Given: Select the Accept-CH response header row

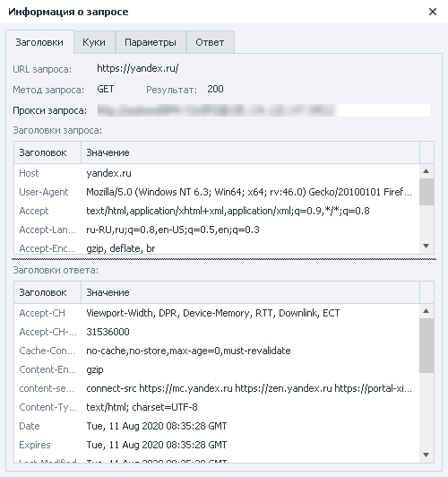Looking at the screenshot, I should pos(217,313).
